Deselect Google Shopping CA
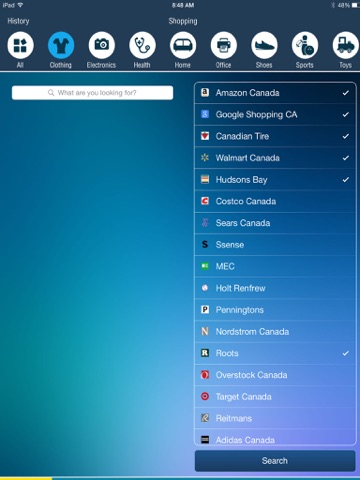The height and width of the screenshot is (480, 360). pyautogui.click(x=275, y=114)
